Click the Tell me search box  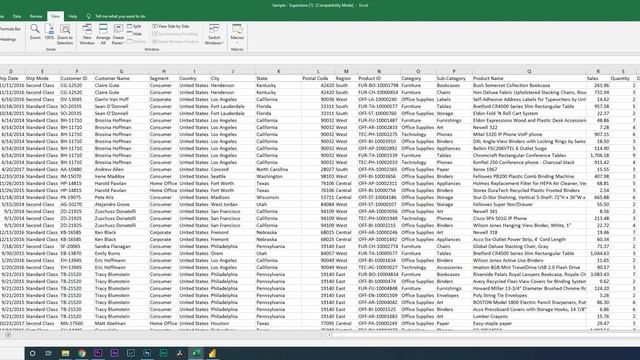coord(120,16)
